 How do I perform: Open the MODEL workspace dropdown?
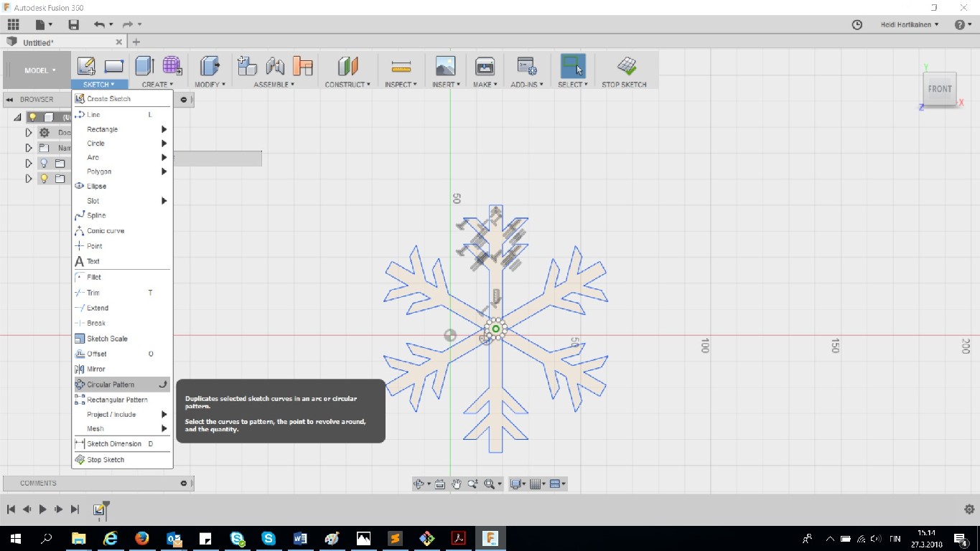point(39,70)
